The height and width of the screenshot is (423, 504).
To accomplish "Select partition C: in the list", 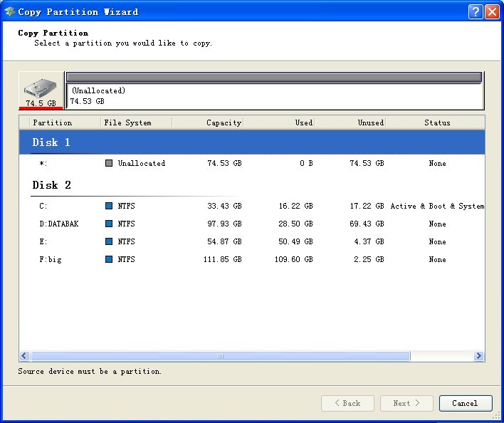I will click(252, 206).
